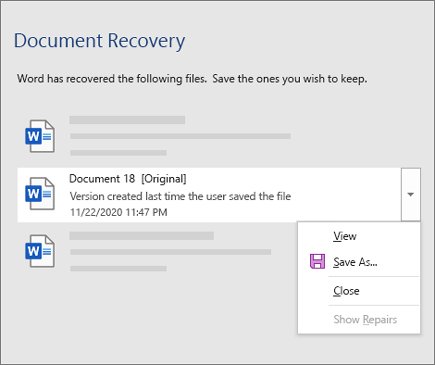
Task: Click the timestamp 11/22/2020 11:47 PM
Action: pos(119,212)
